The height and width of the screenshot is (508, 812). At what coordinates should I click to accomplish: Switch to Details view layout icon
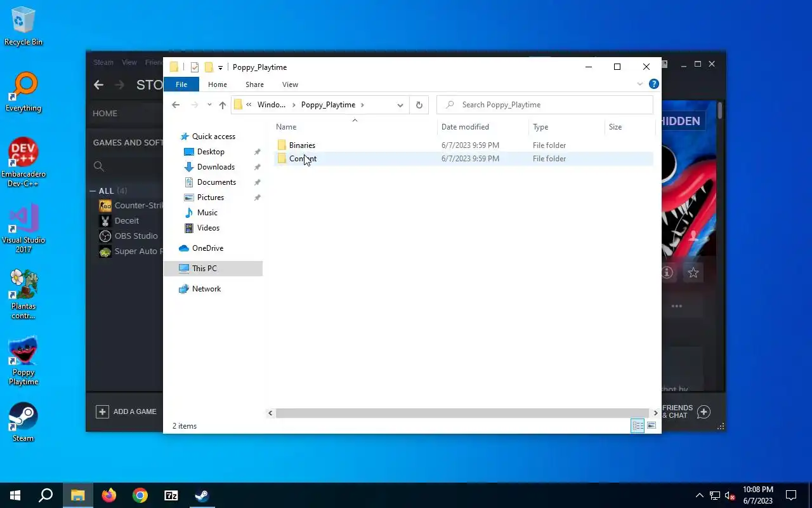[638, 425]
